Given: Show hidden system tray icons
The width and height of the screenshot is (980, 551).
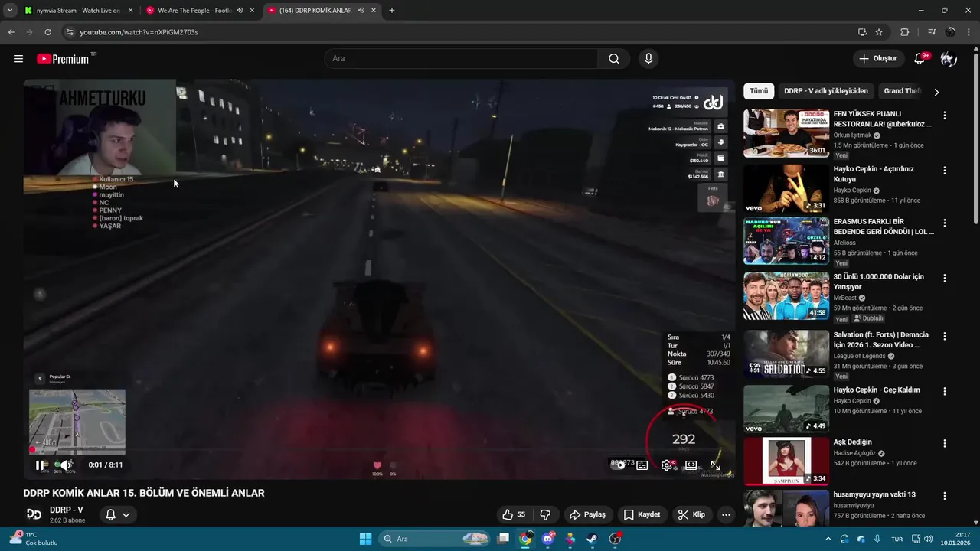Looking at the screenshot, I should 828,539.
